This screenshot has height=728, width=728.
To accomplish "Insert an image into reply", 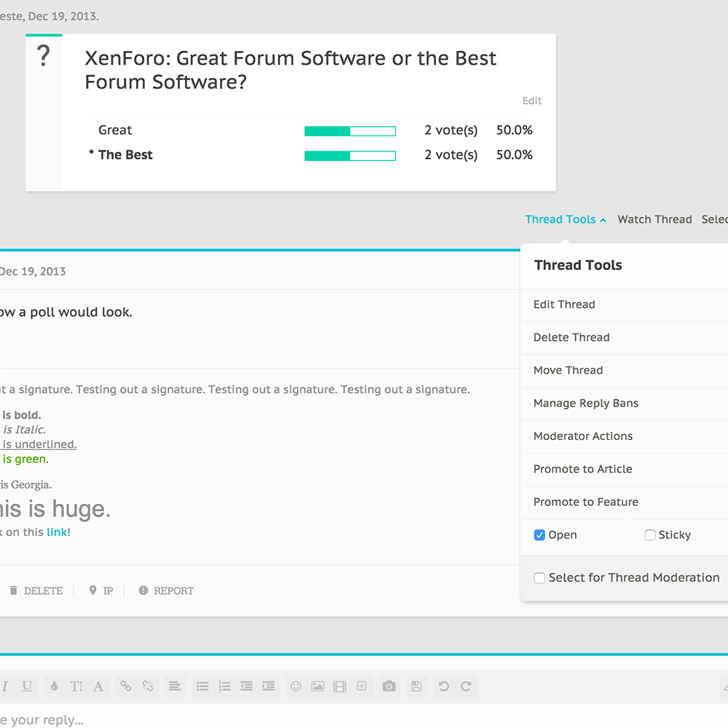I will [317, 687].
